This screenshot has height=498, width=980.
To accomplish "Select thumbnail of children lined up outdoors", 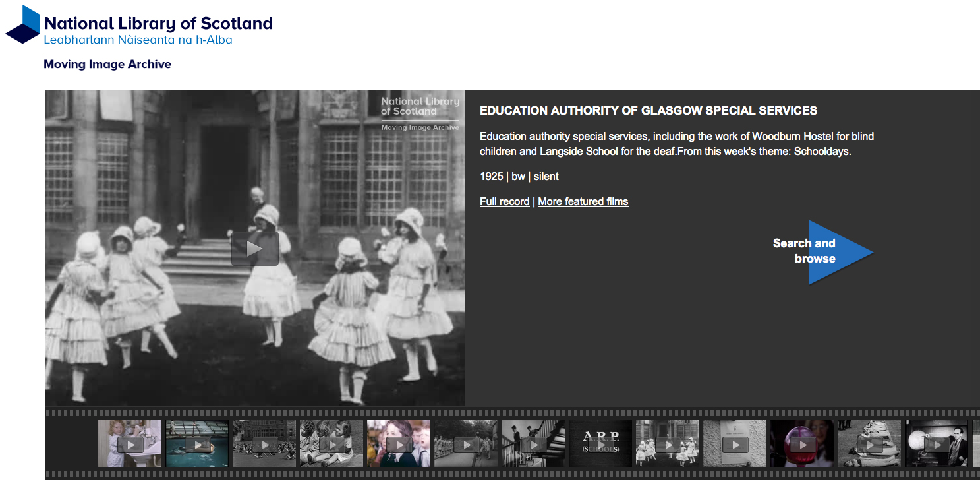I will coord(466,444).
